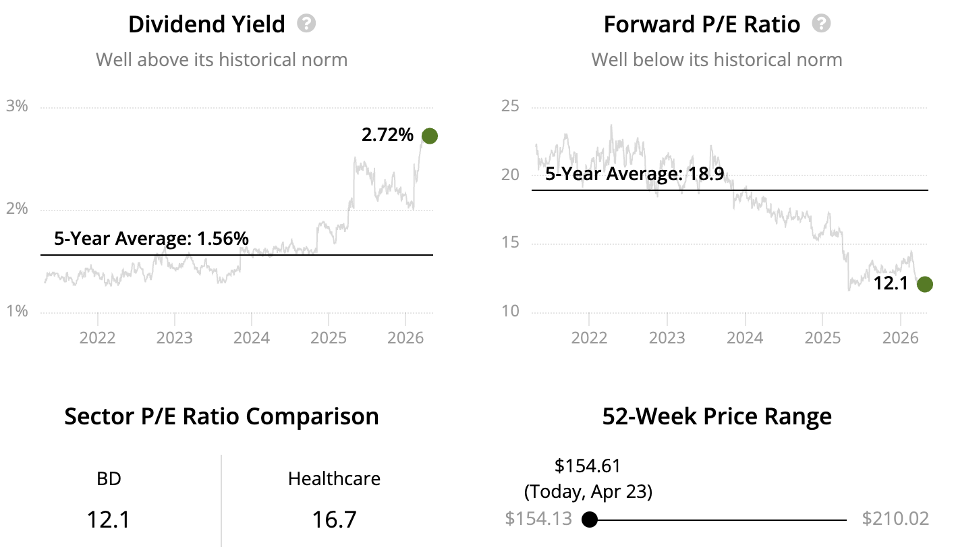Click the Healthcare sector label
Viewport: 954px width, 560px height.
(x=334, y=479)
